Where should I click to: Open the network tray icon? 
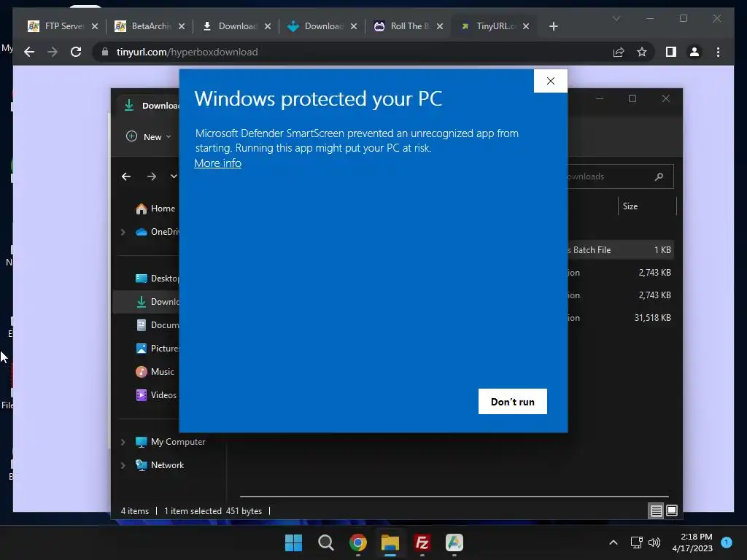(636, 542)
